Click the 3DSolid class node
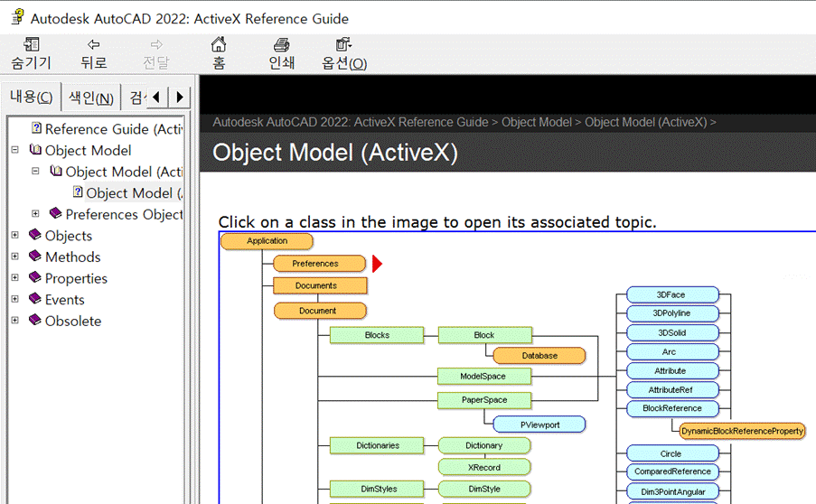Viewport: 816px width, 504px height. [672, 333]
